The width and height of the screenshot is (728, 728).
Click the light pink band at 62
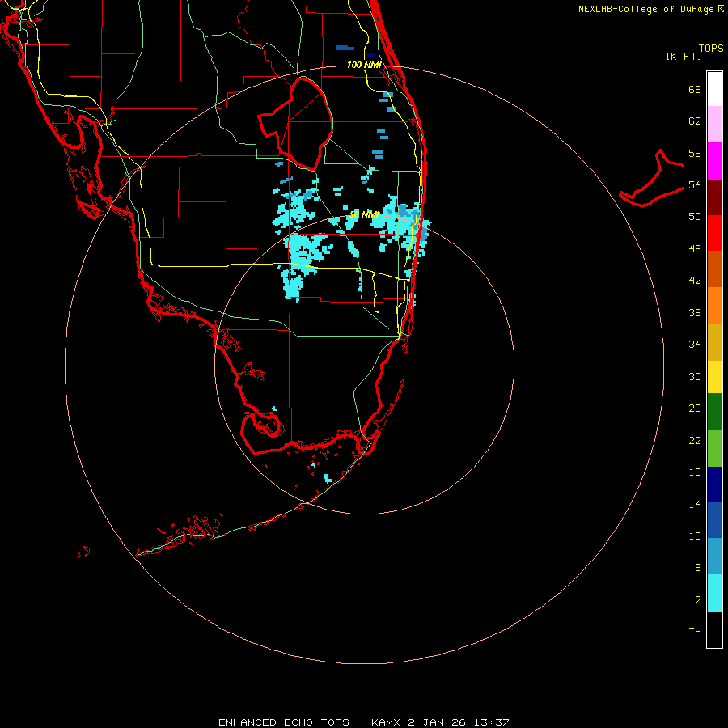pos(714,125)
